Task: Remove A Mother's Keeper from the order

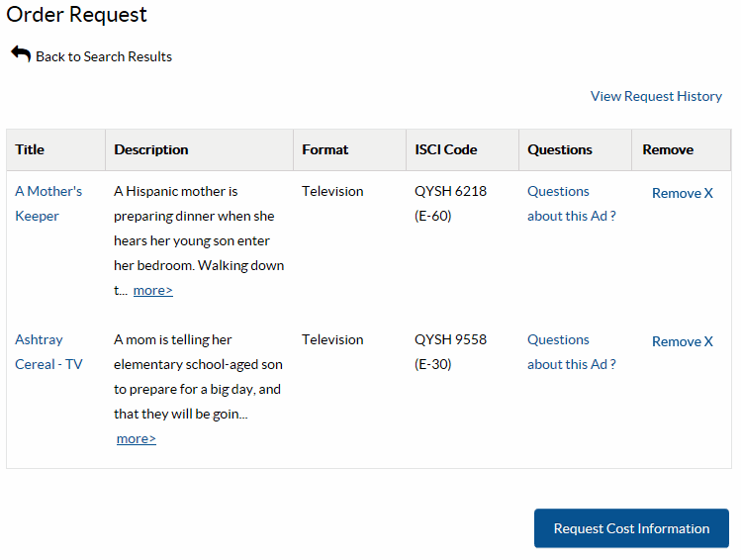Action: [682, 193]
